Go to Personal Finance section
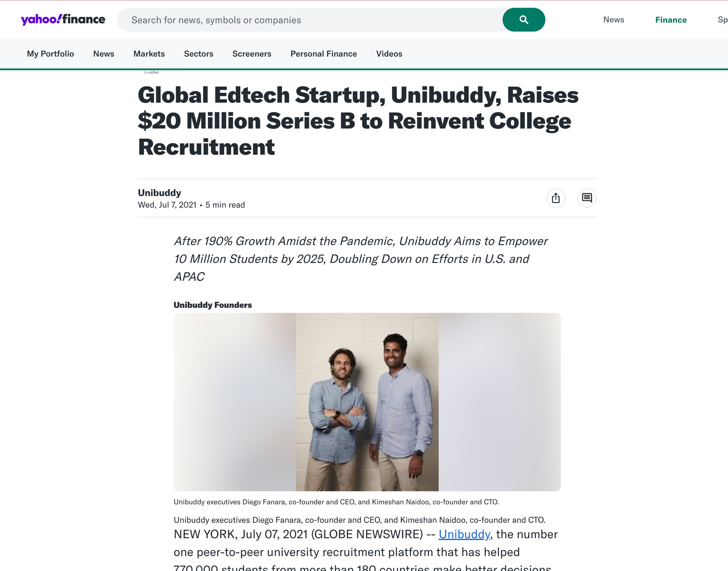This screenshot has height=571, width=728. 324,54
